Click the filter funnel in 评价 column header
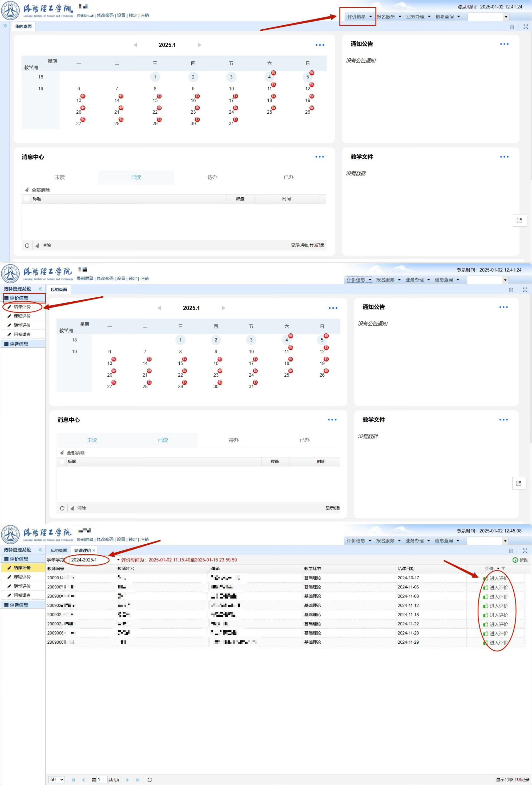Screen dimensions: 532x785 (503, 568)
